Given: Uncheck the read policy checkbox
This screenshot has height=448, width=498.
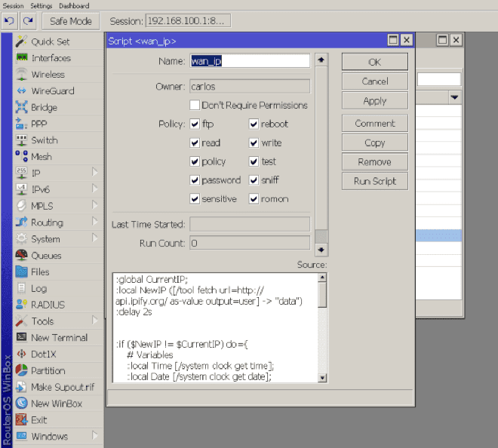Looking at the screenshot, I should (x=195, y=143).
